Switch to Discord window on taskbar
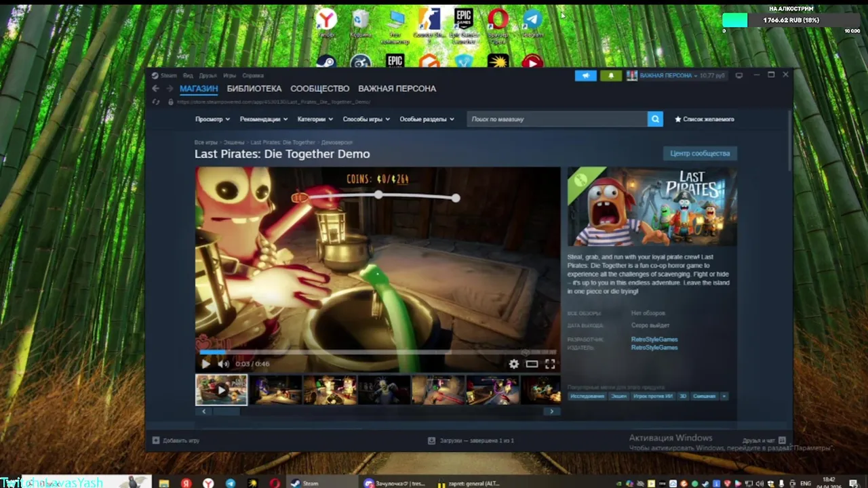The image size is (868, 488). (395, 483)
